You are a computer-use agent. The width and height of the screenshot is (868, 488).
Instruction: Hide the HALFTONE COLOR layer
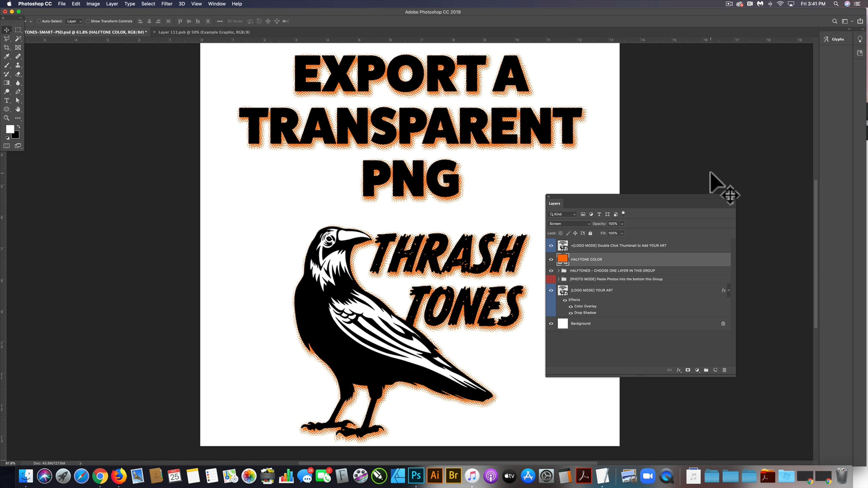[551, 260]
